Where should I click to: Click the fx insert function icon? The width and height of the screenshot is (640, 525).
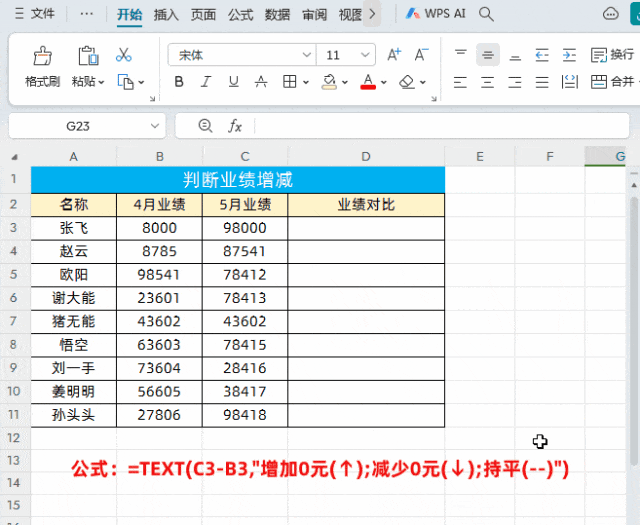(235, 126)
